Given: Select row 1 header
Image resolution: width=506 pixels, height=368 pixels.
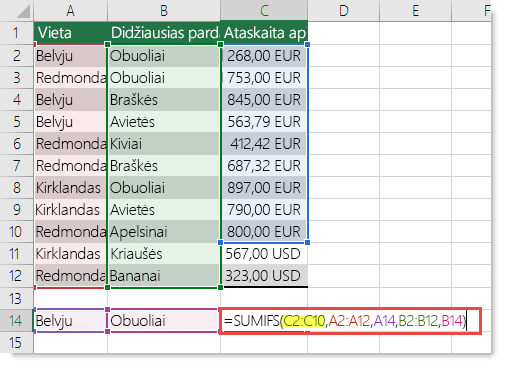Looking at the screenshot, I should (x=17, y=33).
